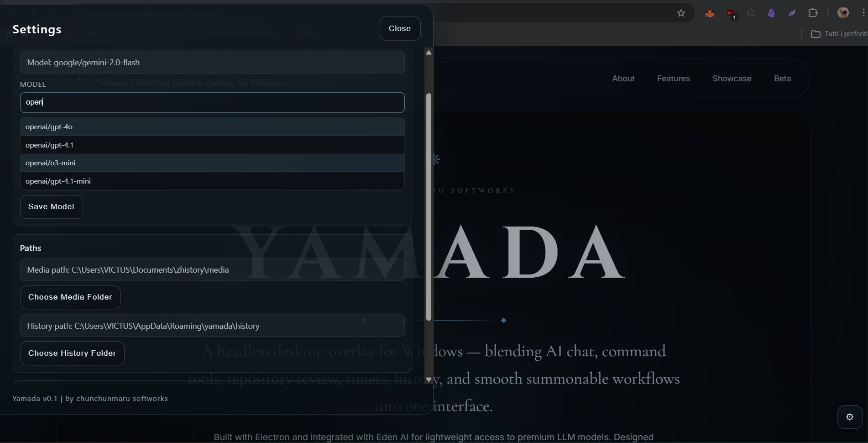Click the Paths section heading
The height and width of the screenshot is (443, 868).
[31, 248]
